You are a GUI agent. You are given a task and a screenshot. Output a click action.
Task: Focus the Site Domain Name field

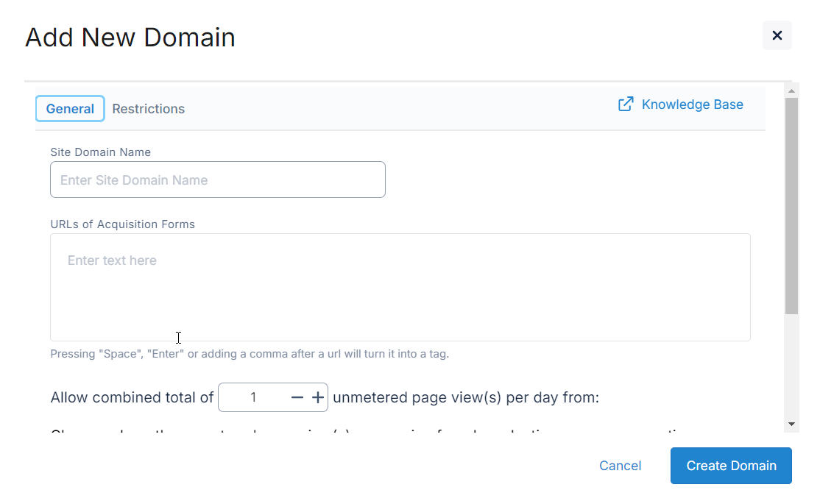click(x=217, y=180)
